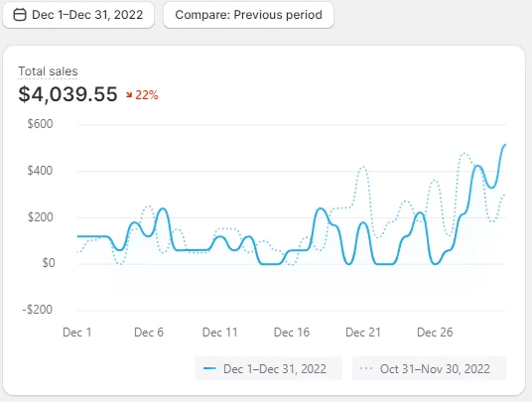Click the calendar icon in date picker
The width and height of the screenshot is (532, 402).
click(x=20, y=15)
